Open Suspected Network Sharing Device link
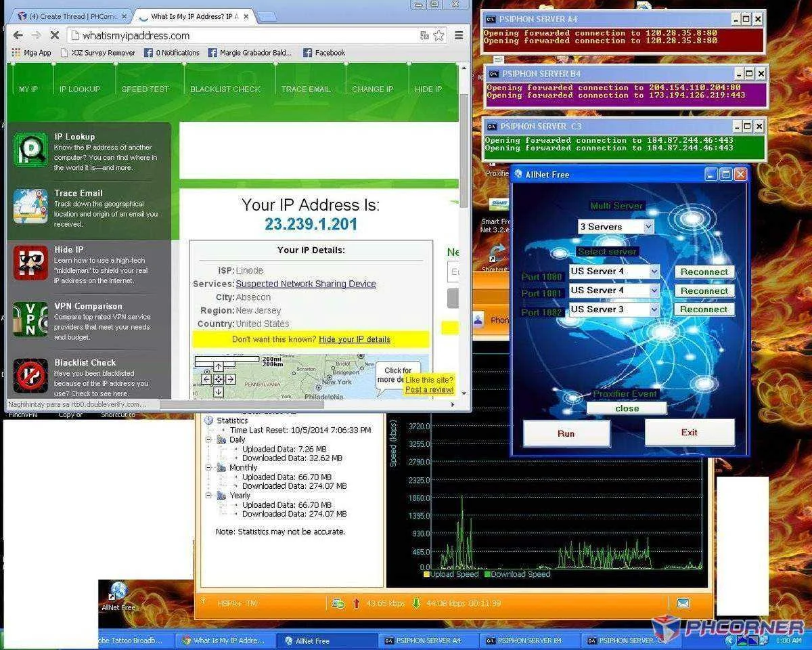 (x=306, y=284)
